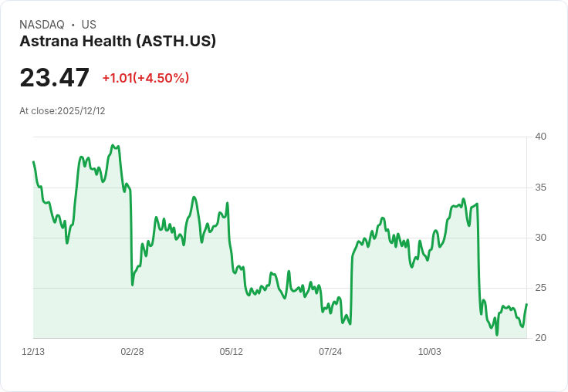Click the lowest dip of the price line
This screenshot has width=568, height=392.
coord(497,334)
